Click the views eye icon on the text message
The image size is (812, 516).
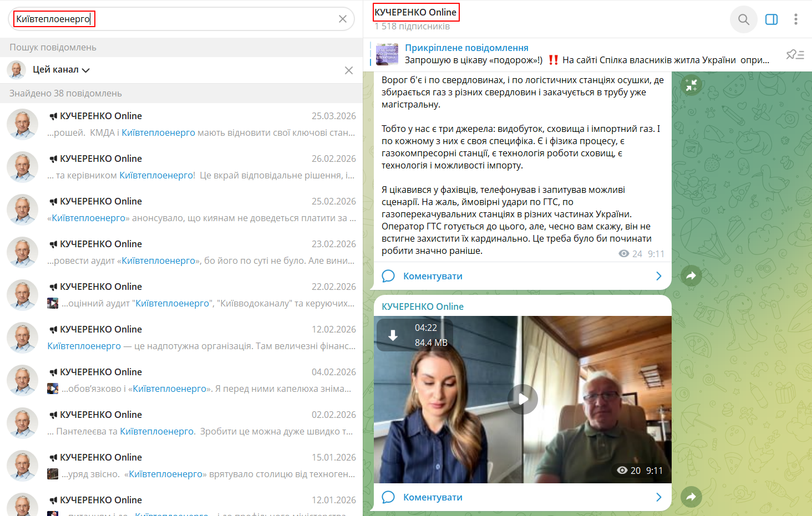(624, 254)
